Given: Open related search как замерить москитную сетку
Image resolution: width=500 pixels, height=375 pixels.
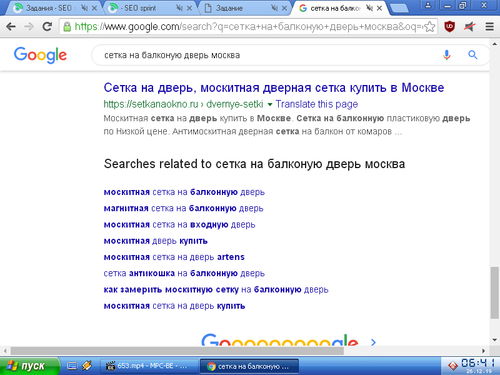Looking at the screenshot, I should point(216,290).
